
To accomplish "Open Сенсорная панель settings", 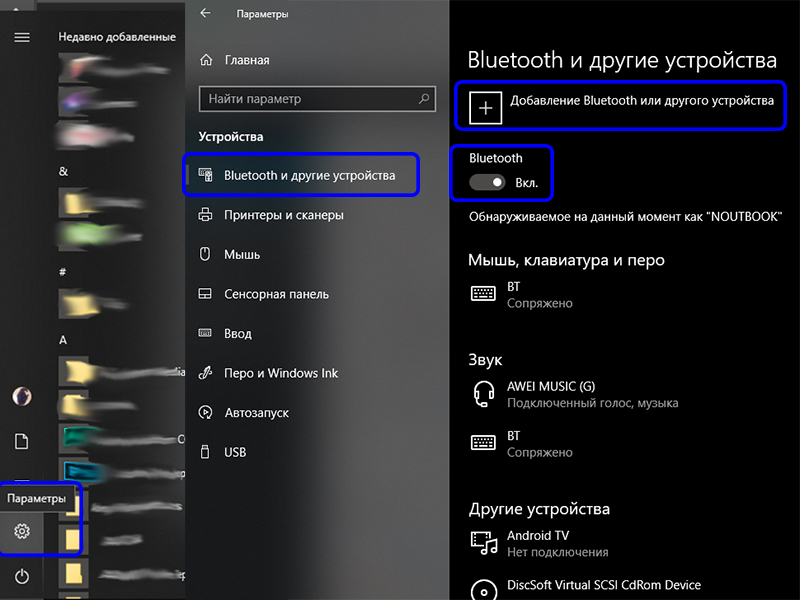I will (x=276, y=294).
